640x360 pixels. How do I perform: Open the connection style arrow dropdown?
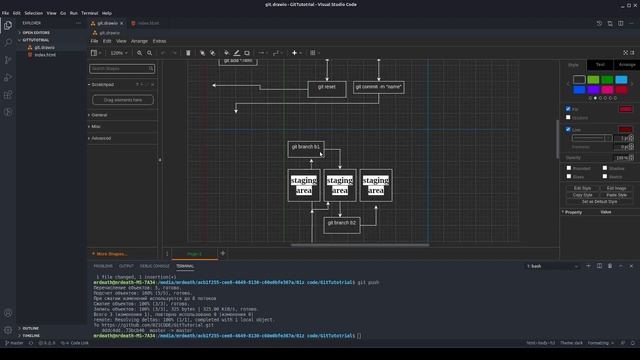[x=263, y=53]
